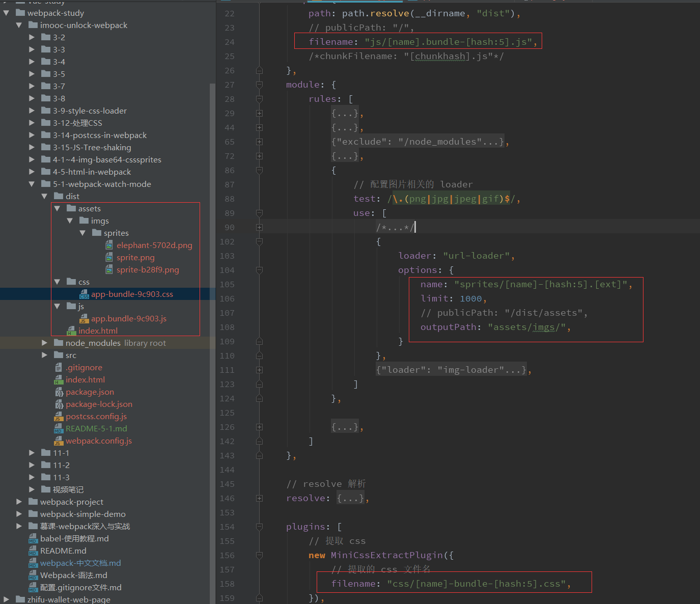Click the 配置.gitignore文件.md file icon

click(33, 588)
